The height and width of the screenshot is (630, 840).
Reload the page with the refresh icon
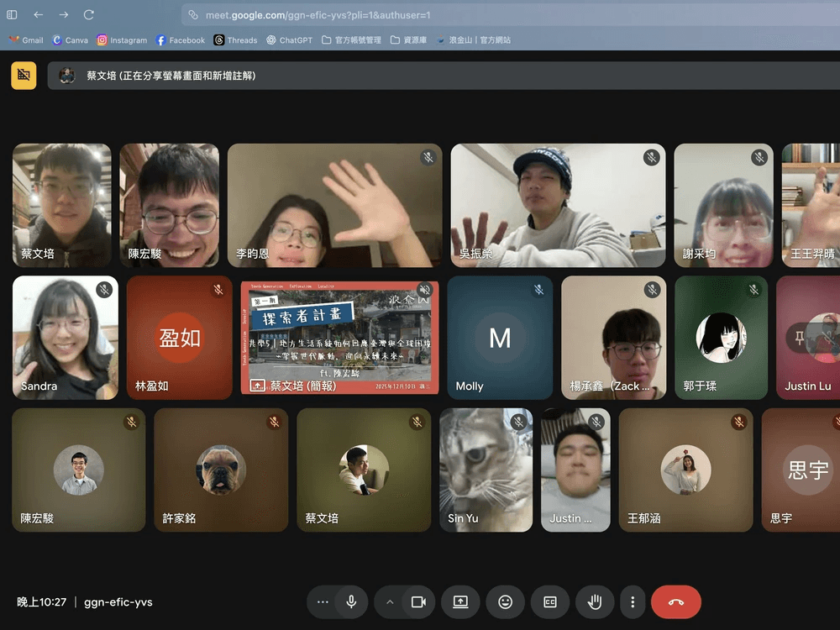(x=89, y=15)
